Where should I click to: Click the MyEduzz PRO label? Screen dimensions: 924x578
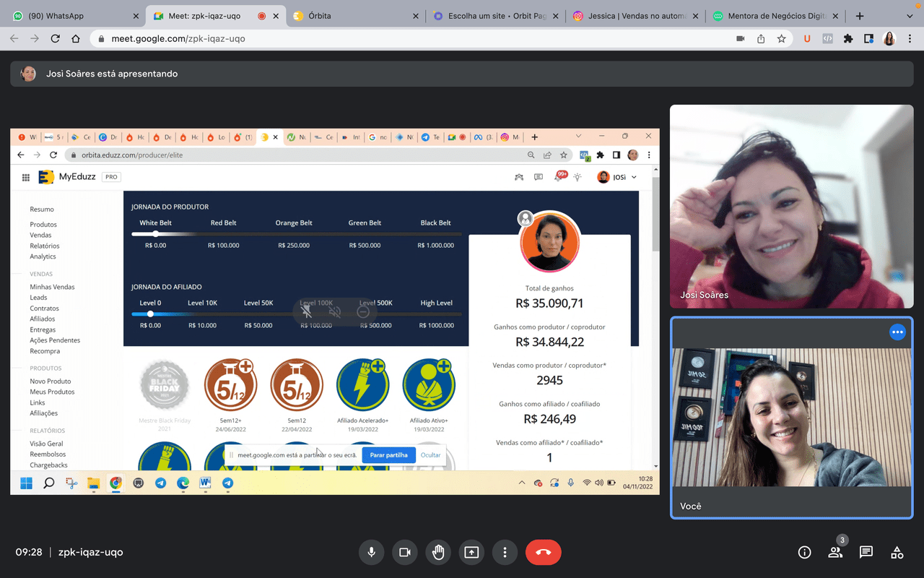(110, 177)
